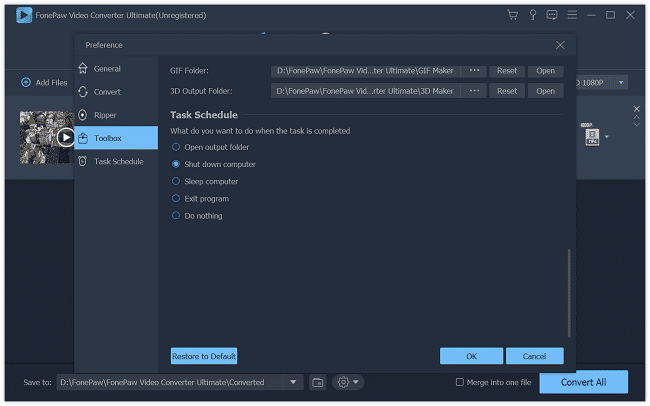650x406 pixels.
Task: Browse 3D Output Folder with ellipsis button
Action: point(474,91)
